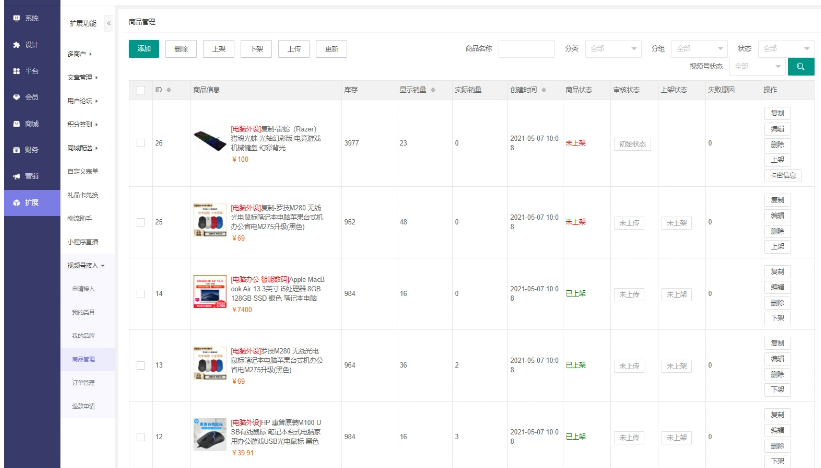The image size is (821, 468).
Task: Open the 状态 dropdown filter
Action: pyautogui.click(x=786, y=49)
